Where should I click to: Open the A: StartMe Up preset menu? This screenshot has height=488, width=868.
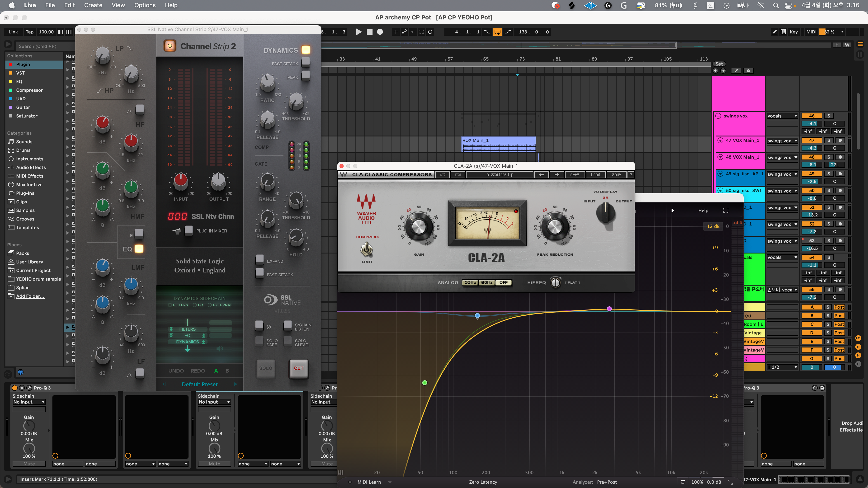pos(500,175)
